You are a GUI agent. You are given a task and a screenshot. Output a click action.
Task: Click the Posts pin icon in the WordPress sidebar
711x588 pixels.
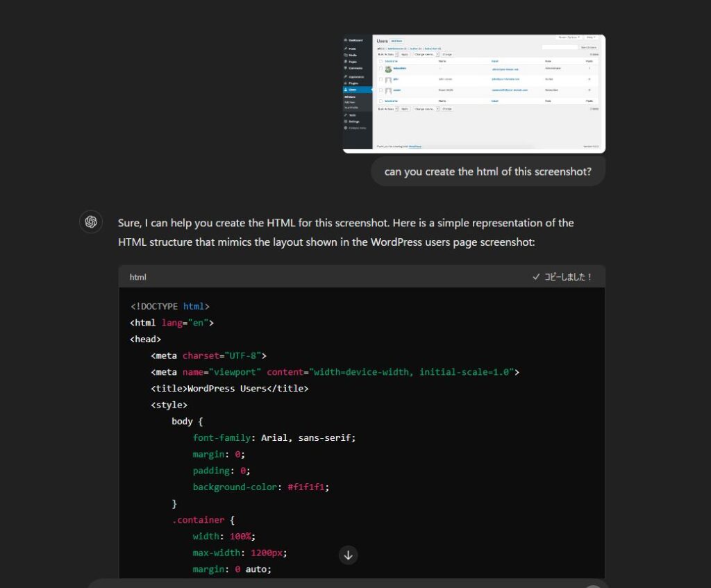pyautogui.click(x=346, y=49)
